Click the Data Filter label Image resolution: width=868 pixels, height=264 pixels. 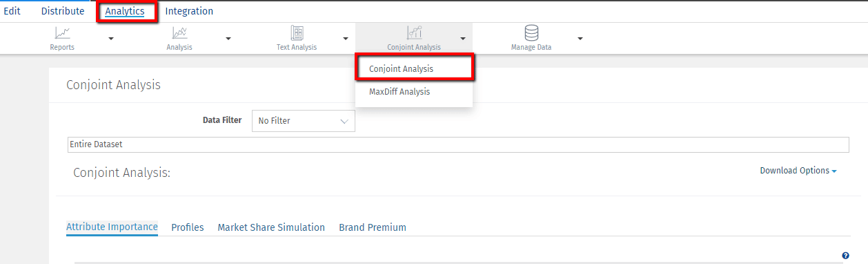[222, 120]
